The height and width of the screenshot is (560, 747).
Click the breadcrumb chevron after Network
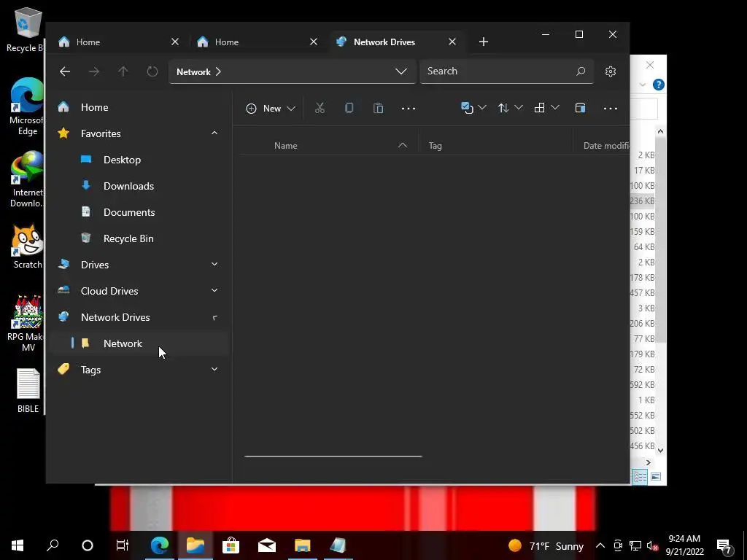pyautogui.click(x=218, y=71)
